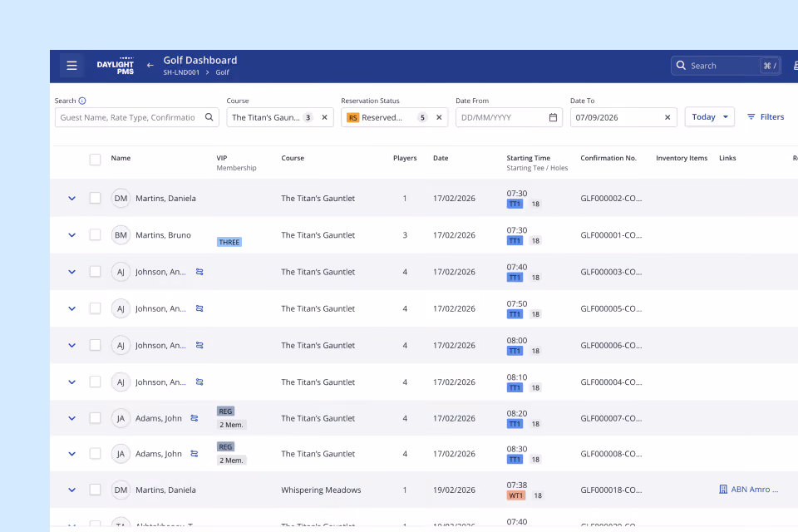Expand the Adams, John 08:30 row
Screen dimensions: 798x532
(x=71, y=454)
